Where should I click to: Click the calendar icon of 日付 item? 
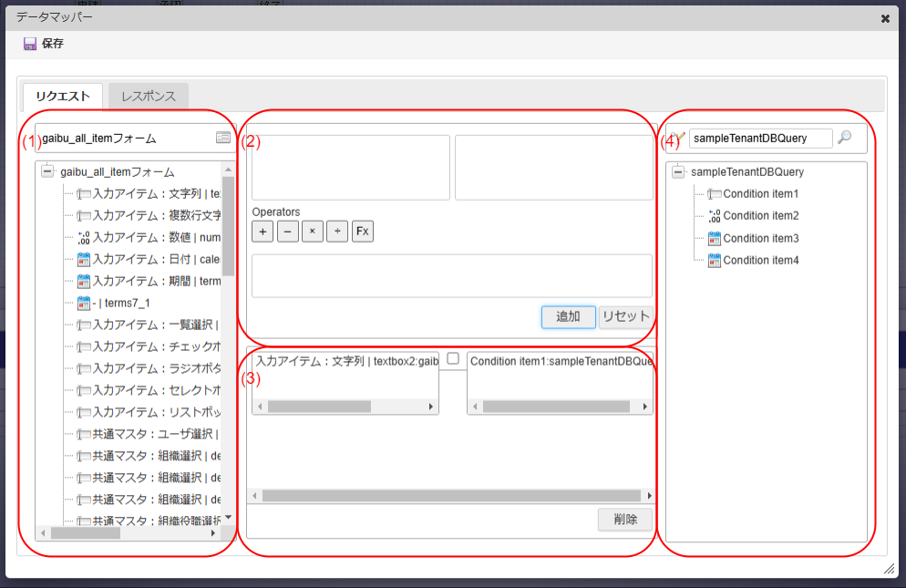tap(84, 260)
